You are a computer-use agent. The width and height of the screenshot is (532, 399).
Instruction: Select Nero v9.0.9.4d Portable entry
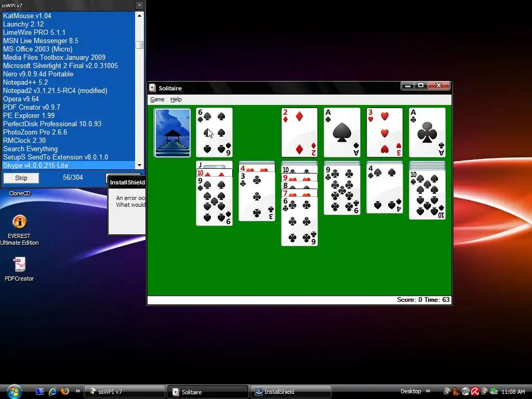click(69, 74)
